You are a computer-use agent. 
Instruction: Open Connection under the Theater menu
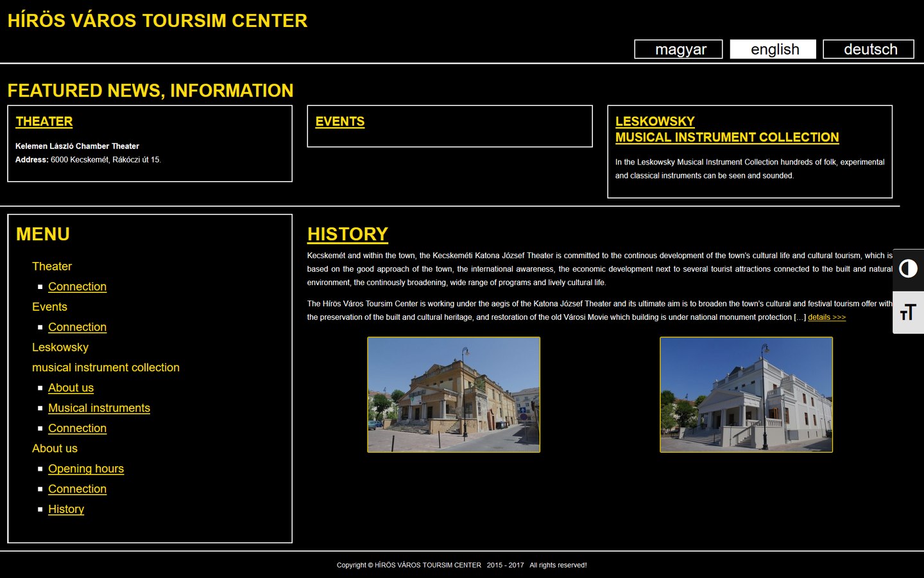point(77,286)
